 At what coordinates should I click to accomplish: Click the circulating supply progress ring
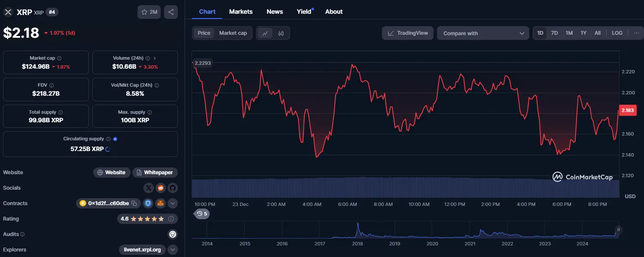pos(107,149)
